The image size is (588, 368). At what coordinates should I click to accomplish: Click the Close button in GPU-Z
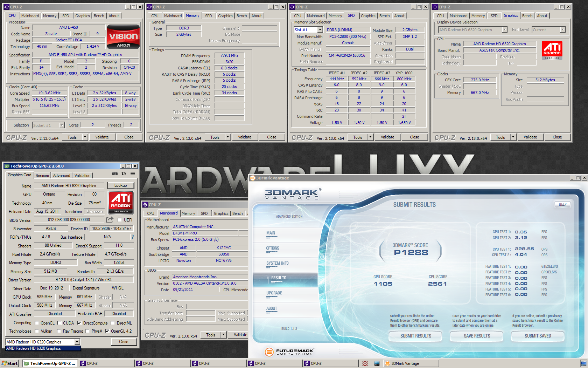point(124,342)
